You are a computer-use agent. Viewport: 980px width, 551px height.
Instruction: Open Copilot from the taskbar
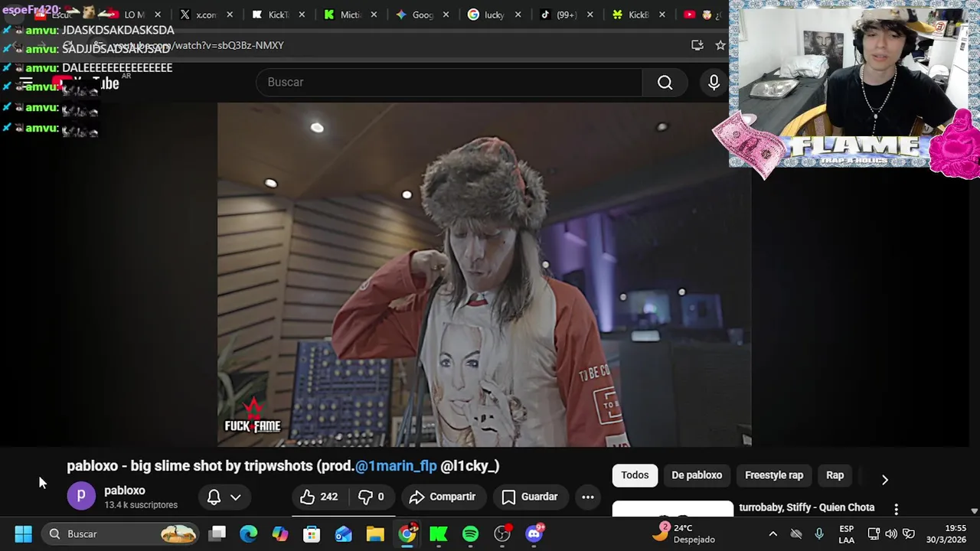[x=280, y=533]
